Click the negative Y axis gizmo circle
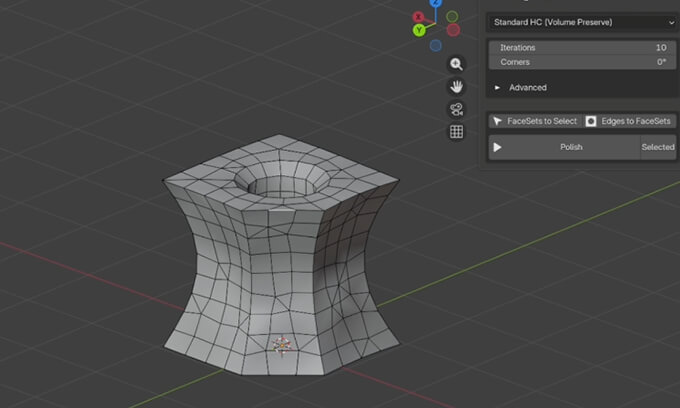680x408 pixels. (452, 16)
